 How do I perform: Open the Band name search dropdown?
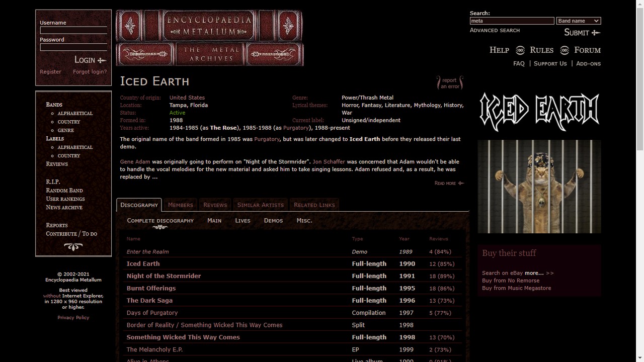tap(579, 21)
